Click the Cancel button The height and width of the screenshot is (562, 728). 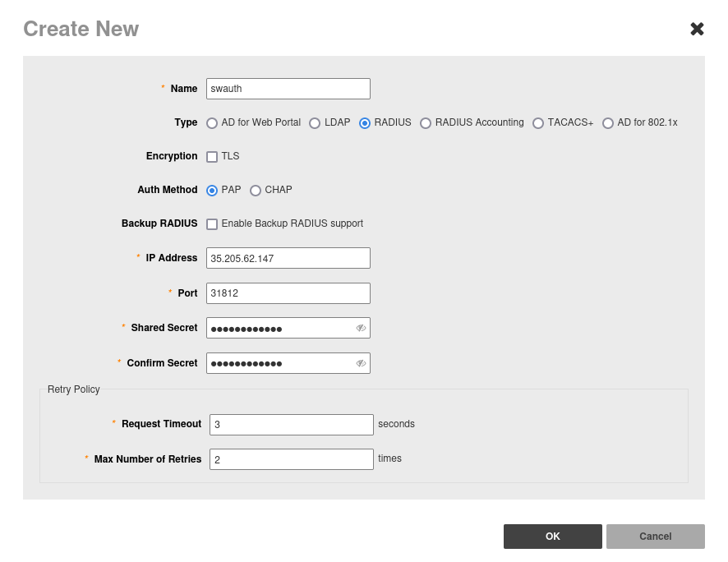tap(655, 537)
